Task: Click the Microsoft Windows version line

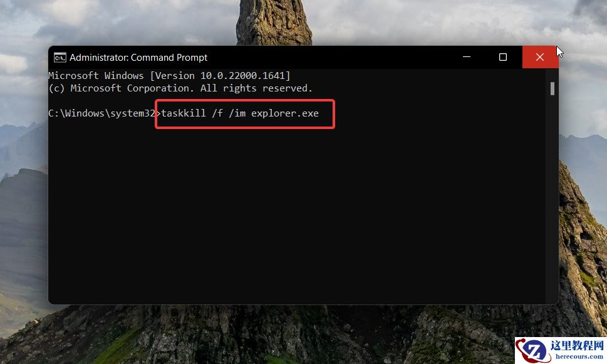Action: (169, 75)
